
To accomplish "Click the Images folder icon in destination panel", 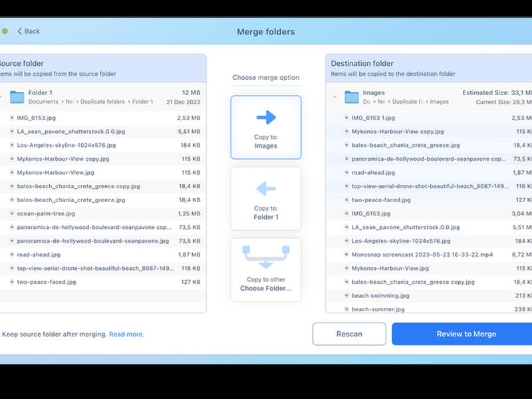I will [352, 97].
